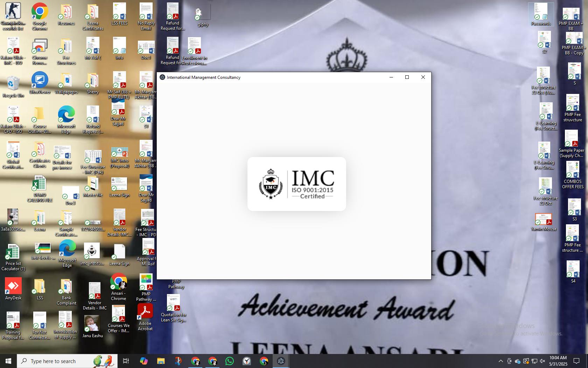588x368 pixels.
Task: Select Fee Structure - IMC (Pak) document
Action: pos(93,162)
